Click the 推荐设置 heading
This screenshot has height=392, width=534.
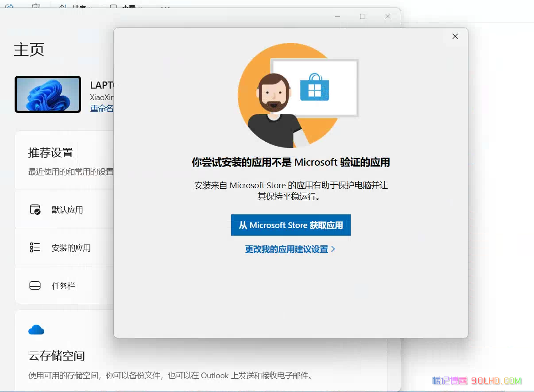click(50, 153)
